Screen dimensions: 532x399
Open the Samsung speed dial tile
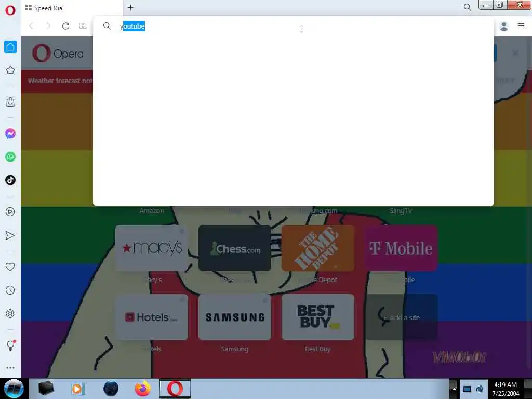tap(235, 317)
